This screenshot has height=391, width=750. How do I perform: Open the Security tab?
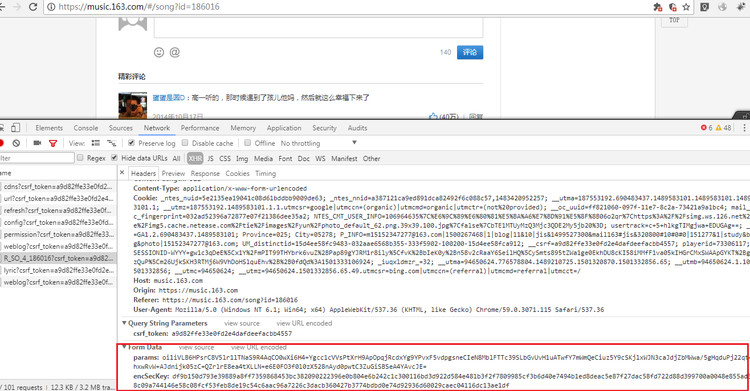[324, 128]
